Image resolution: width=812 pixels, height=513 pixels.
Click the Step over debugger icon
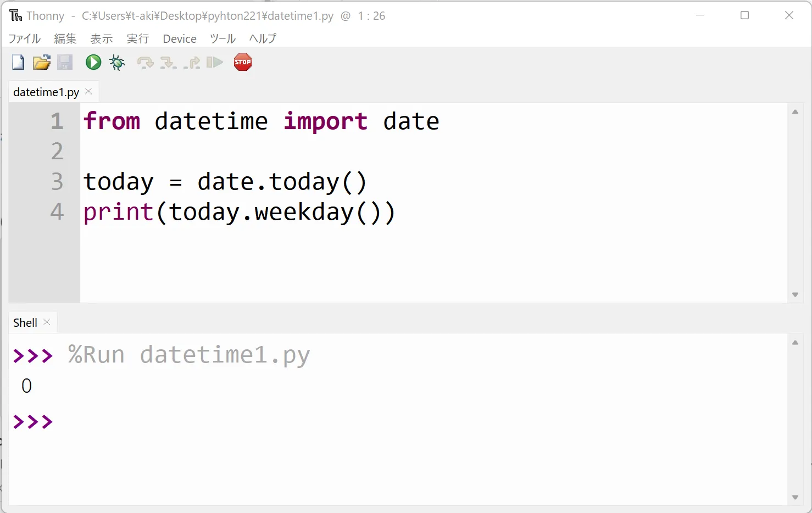(145, 63)
